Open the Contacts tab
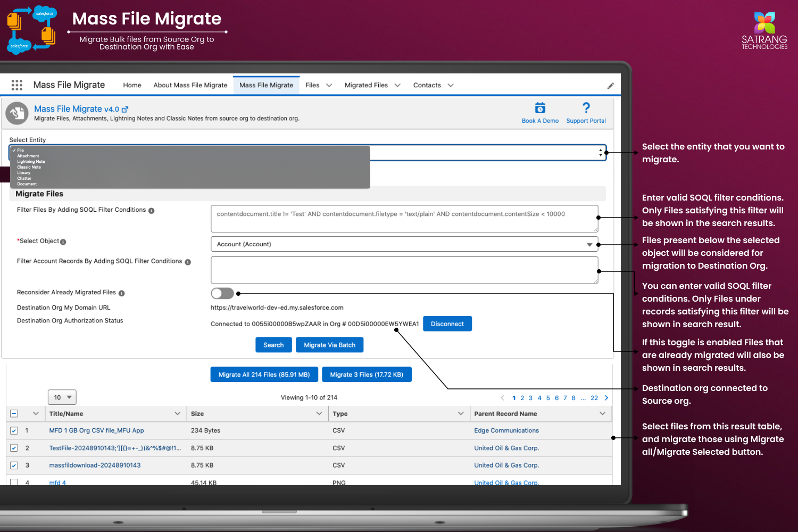 click(x=427, y=85)
